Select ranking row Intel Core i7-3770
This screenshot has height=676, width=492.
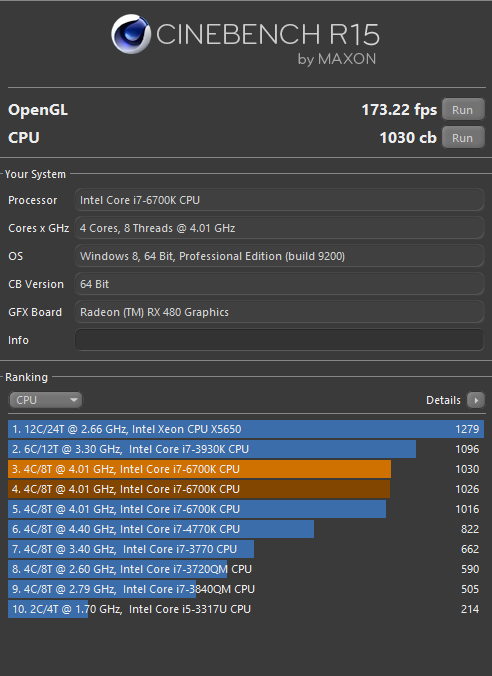[246, 549]
